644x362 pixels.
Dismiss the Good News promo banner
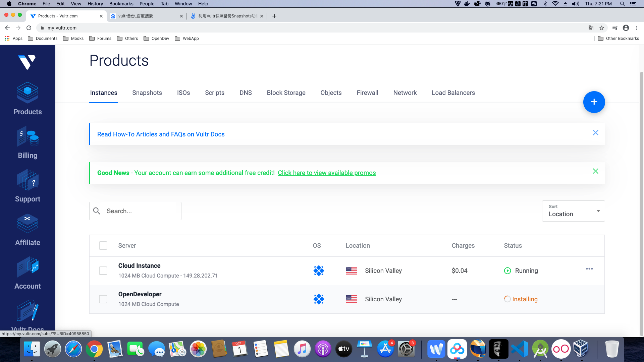(595, 171)
